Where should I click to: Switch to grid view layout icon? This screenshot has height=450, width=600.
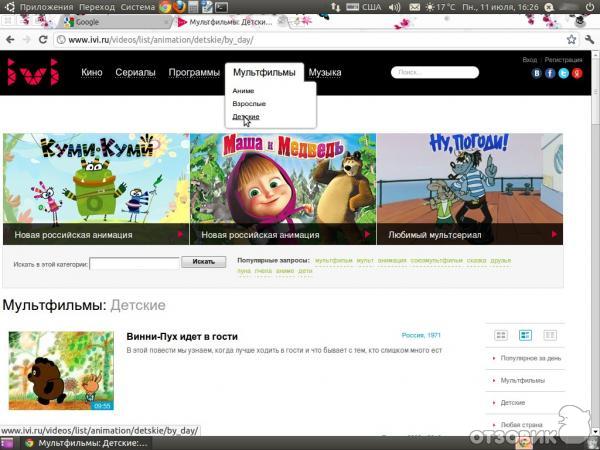(501, 335)
